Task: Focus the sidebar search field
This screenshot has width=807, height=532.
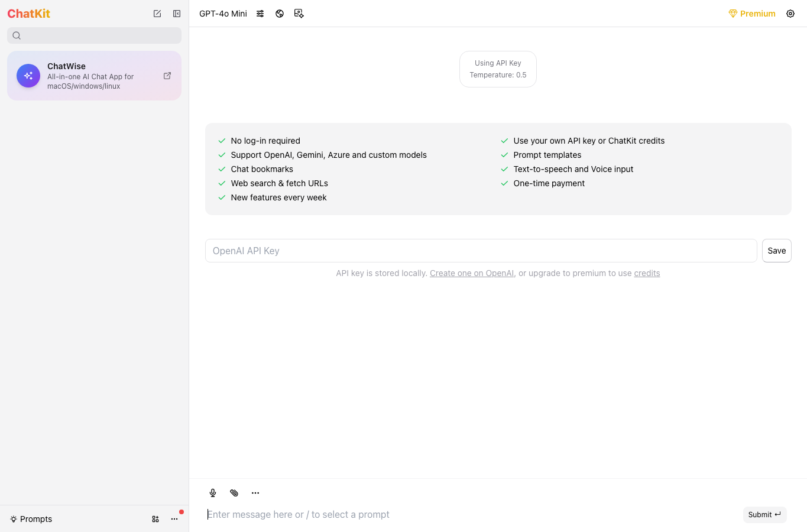Action: pos(95,35)
